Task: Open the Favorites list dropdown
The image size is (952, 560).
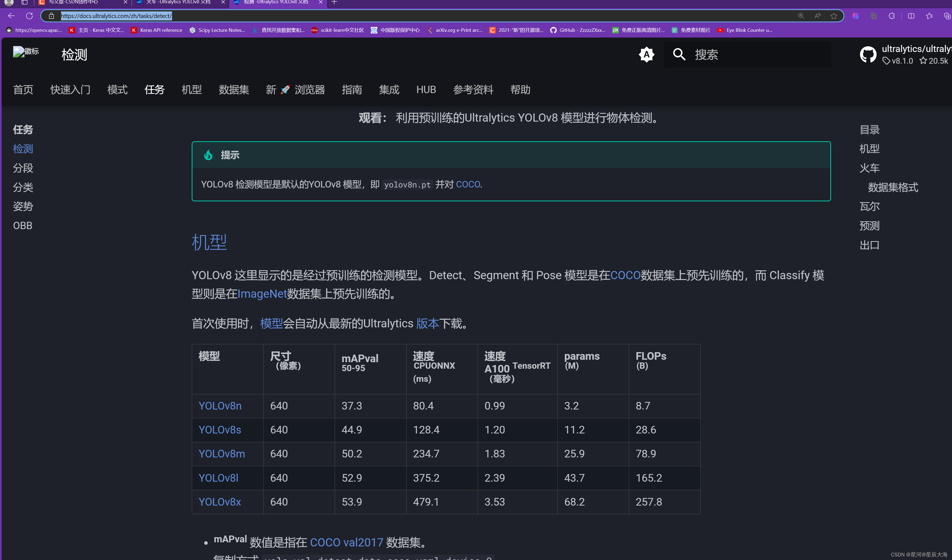Action: (929, 16)
